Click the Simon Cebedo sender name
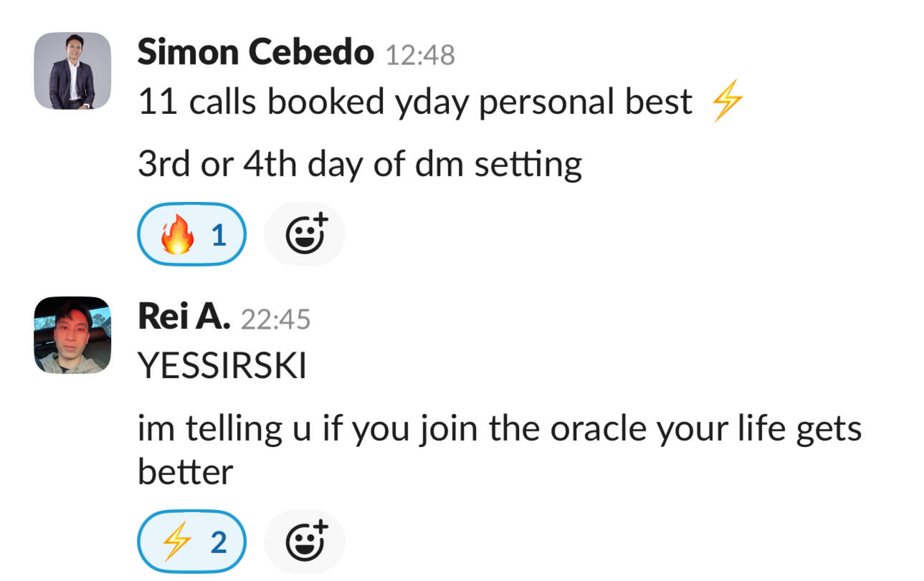 tap(255, 52)
